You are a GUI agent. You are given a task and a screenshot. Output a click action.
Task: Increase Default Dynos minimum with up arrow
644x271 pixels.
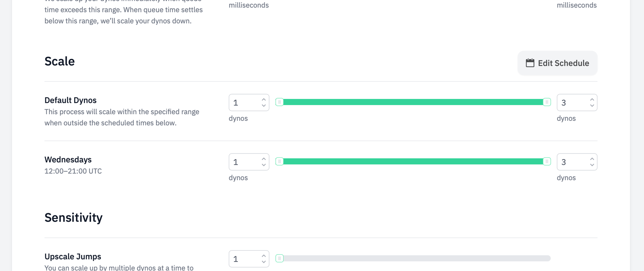[x=264, y=99]
